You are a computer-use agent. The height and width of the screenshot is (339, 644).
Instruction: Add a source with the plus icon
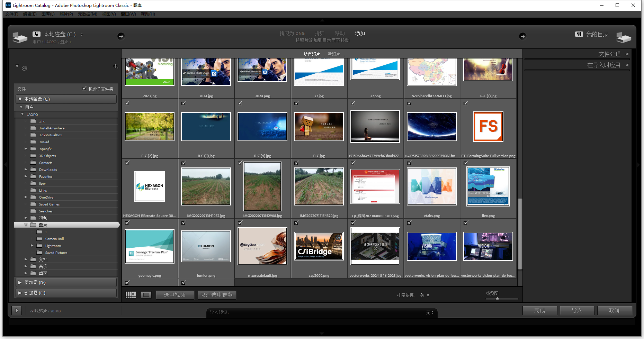coord(116,66)
